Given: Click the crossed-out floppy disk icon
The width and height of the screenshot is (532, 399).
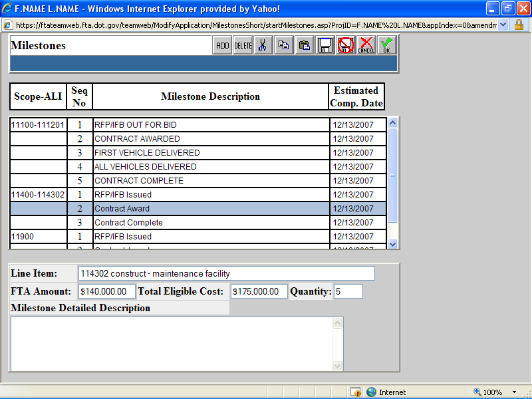Looking at the screenshot, I should 345,46.
